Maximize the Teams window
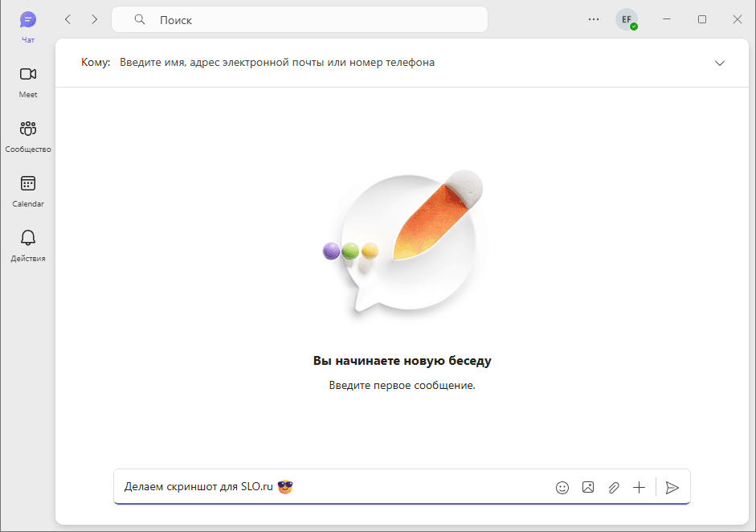 click(702, 19)
